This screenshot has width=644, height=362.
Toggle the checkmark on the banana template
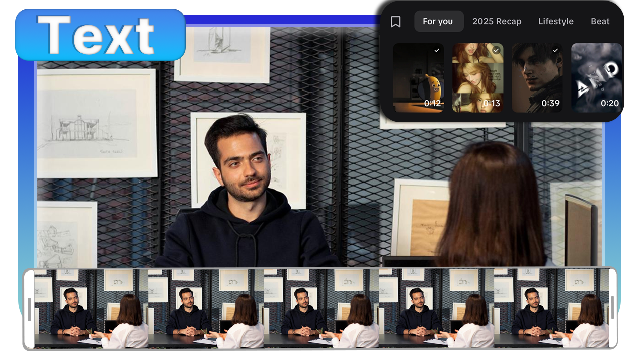(437, 50)
